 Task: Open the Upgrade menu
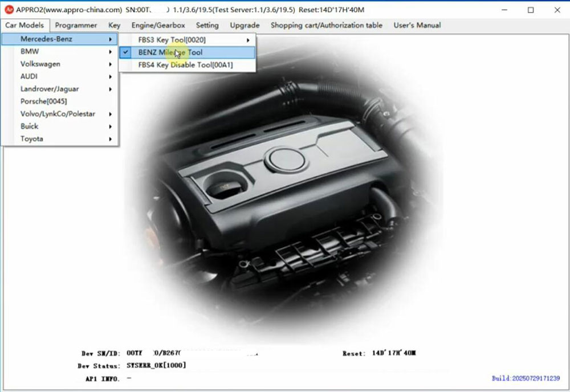(245, 25)
